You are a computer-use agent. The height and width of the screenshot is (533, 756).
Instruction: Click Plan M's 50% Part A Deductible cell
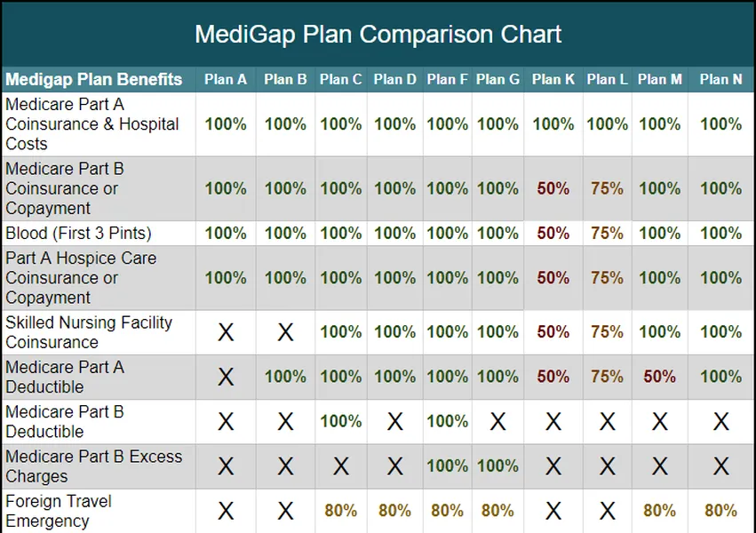660,377
